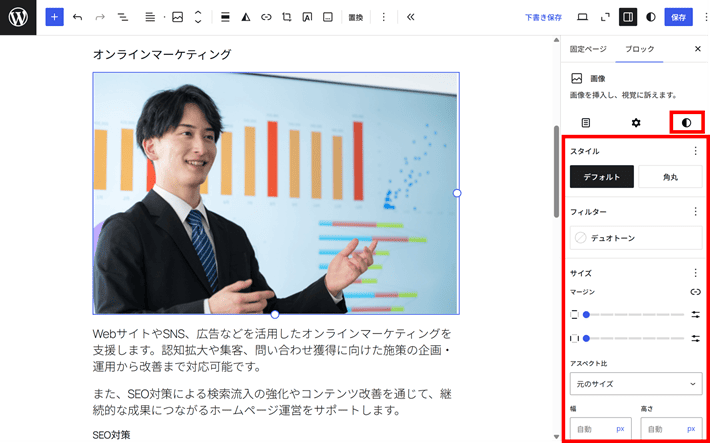Add text over the image
Screen dimensions: 710x443
307,17
